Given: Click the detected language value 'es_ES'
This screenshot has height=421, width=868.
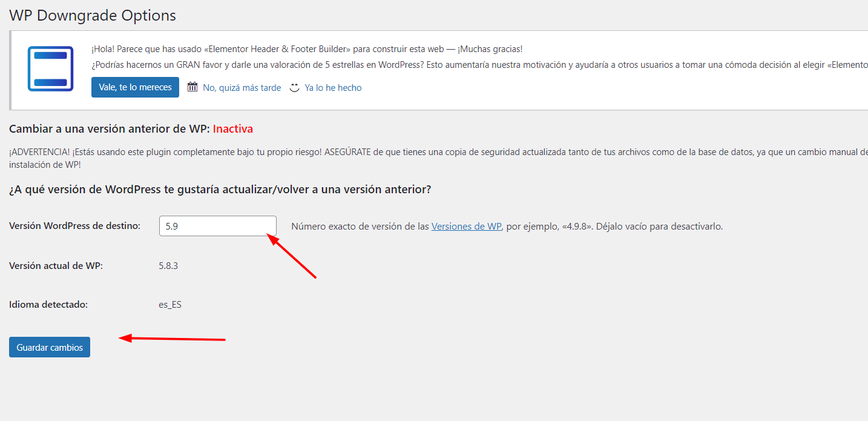Looking at the screenshot, I should 170,305.
